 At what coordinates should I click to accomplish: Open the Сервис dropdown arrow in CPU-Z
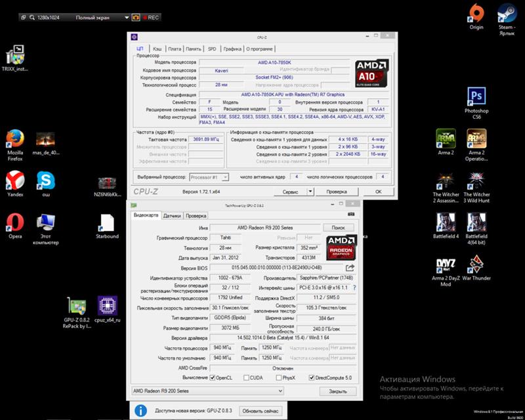tap(310, 192)
